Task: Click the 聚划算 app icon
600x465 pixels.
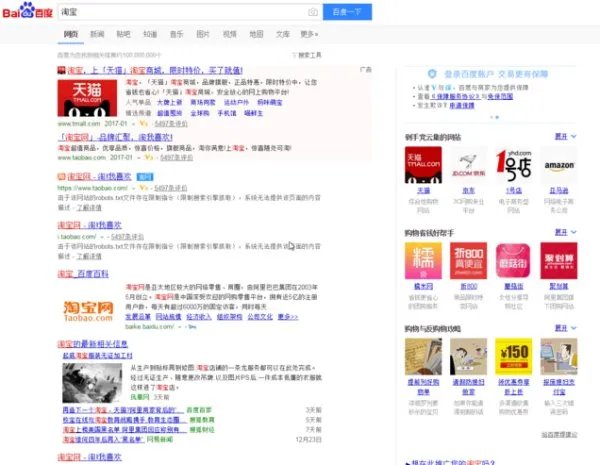Action: [x=559, y=261]
